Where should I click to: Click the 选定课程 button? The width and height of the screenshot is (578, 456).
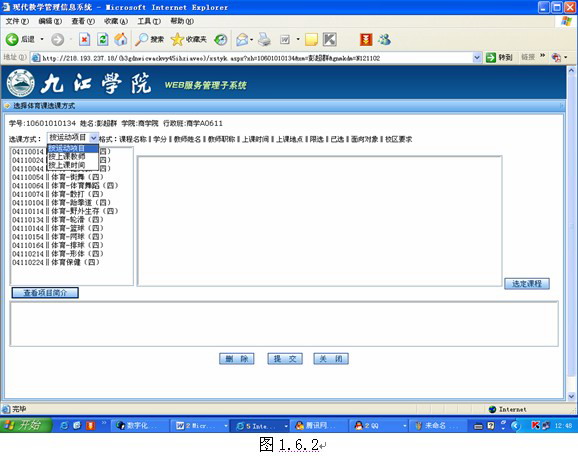click(527, 283)
